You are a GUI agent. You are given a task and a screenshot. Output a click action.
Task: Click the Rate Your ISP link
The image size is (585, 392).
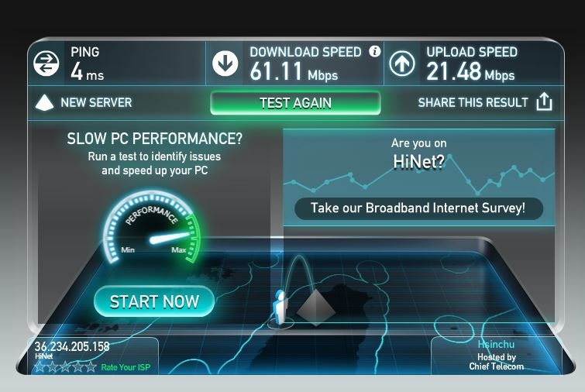(x=126, y=367)
